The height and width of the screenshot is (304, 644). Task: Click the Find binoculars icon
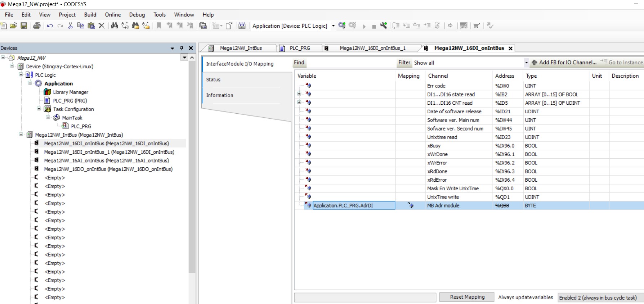[x=115, y=26]
